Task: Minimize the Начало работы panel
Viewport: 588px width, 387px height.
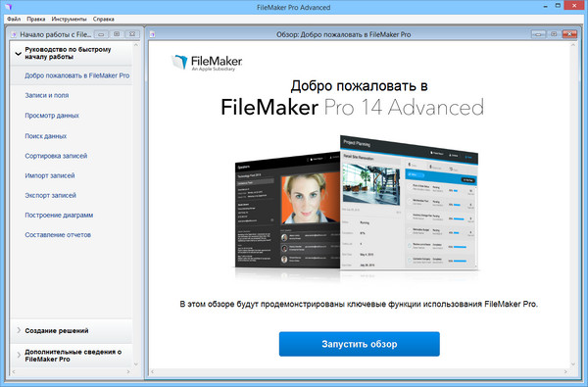Action: click(x=101, y=34)
